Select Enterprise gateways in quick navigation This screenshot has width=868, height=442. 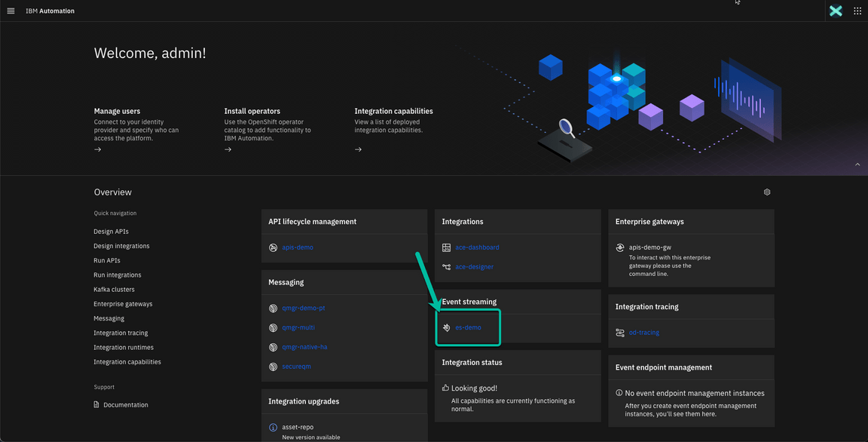click(122, 303)
